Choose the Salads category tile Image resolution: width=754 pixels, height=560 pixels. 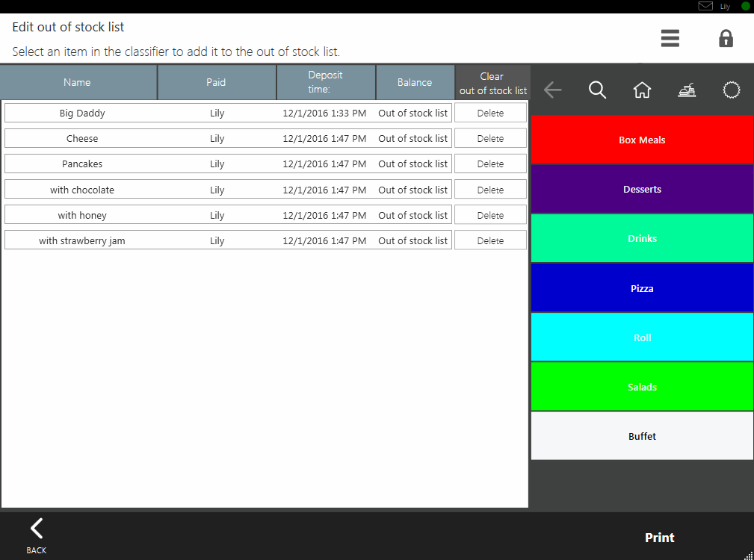[x=642, y=387]
